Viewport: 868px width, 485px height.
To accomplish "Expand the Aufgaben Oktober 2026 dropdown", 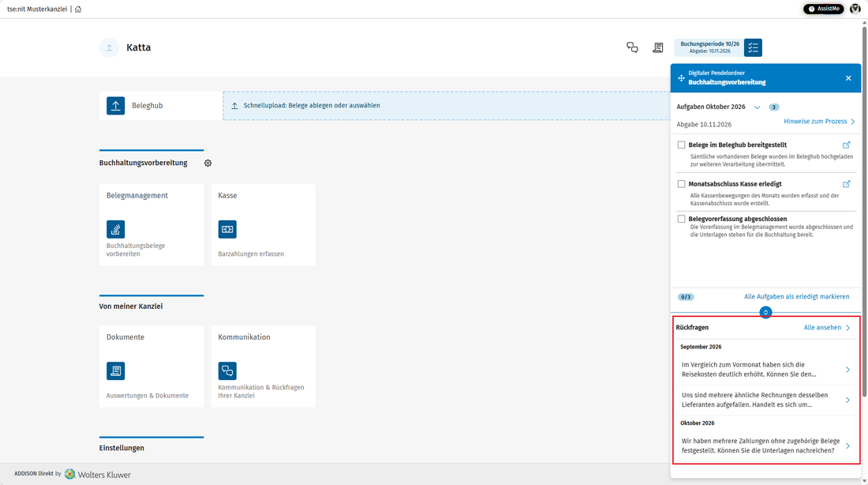I will click(x=757, y=107).
